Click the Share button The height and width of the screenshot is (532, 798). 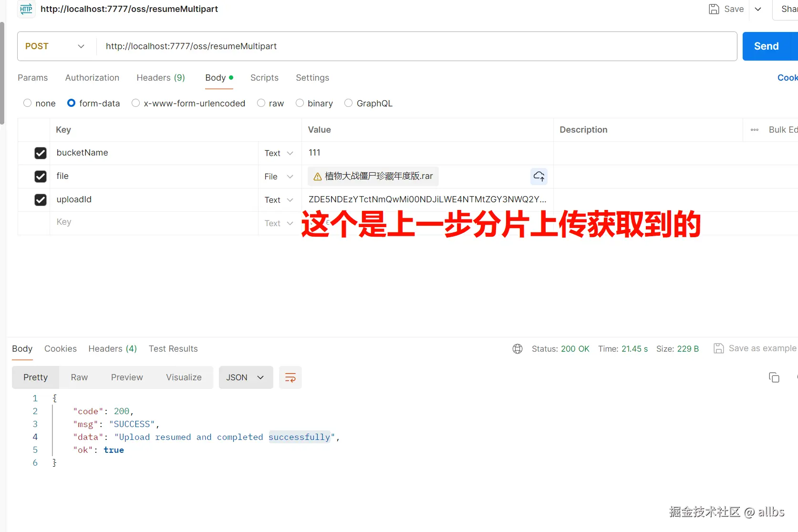(x=786, y=9)
